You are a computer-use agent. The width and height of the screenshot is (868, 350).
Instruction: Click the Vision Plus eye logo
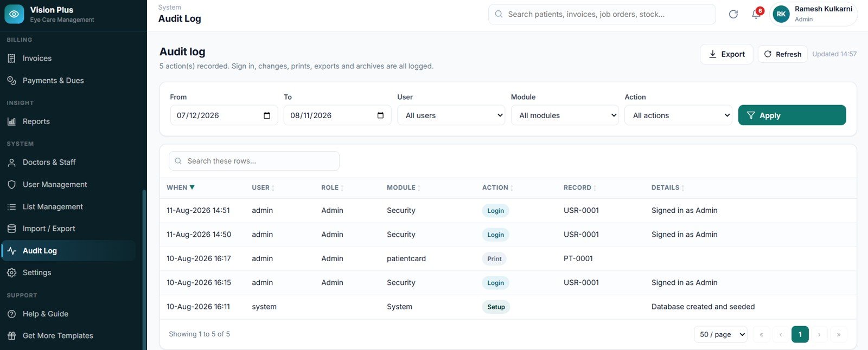(x=14, y=14)
